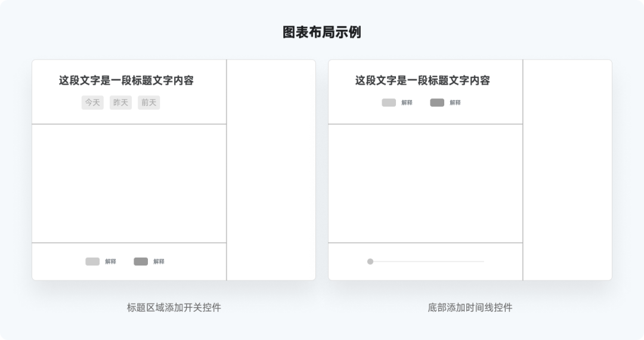Click empty chart area above the timeline slider
The height and width of the screenshot is (340, 644).
[425, 183]
